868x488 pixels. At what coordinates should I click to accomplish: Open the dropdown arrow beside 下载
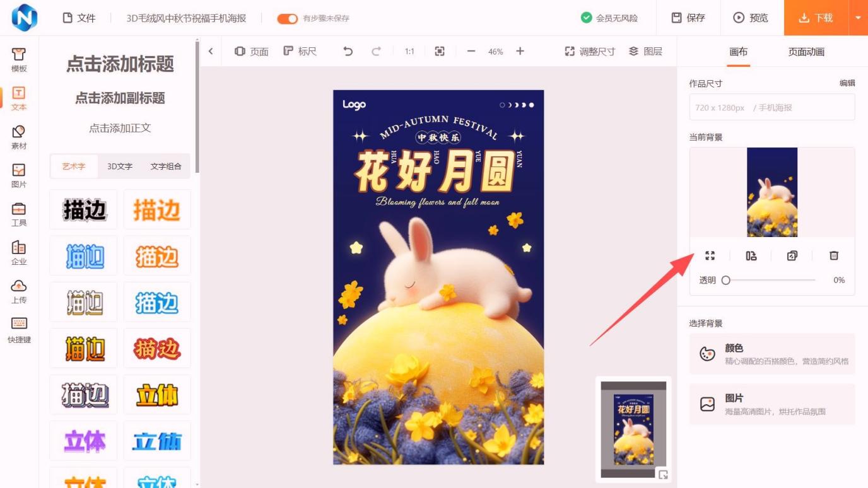click(x=858, y=18)
